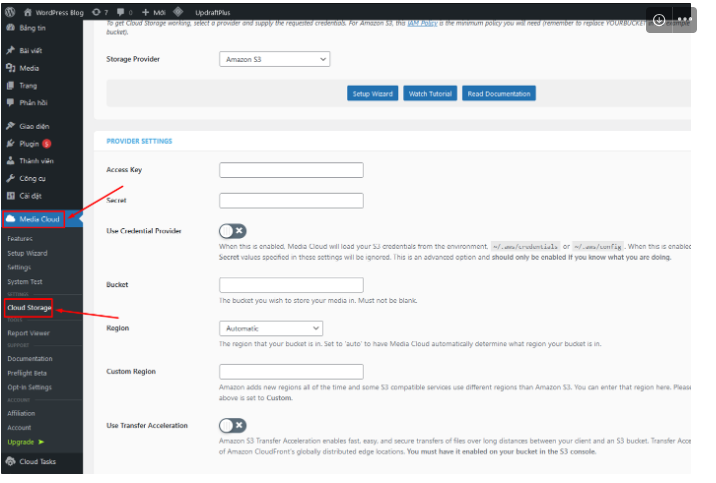The height and width of the screenshot is (483, 716).
Task: Click the blue Setup Wizard button
Action: click(x=373, y=94)
